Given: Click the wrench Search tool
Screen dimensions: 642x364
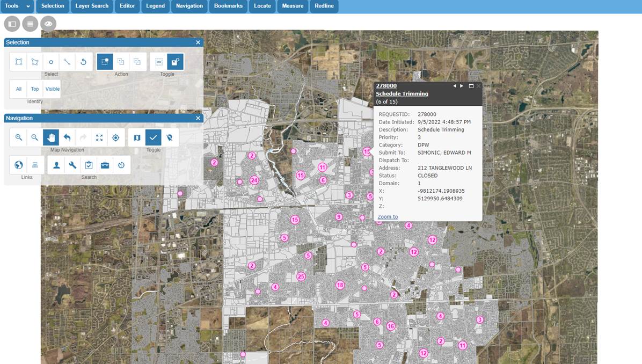Looking at the screenshot, I should tap(72, 165).
